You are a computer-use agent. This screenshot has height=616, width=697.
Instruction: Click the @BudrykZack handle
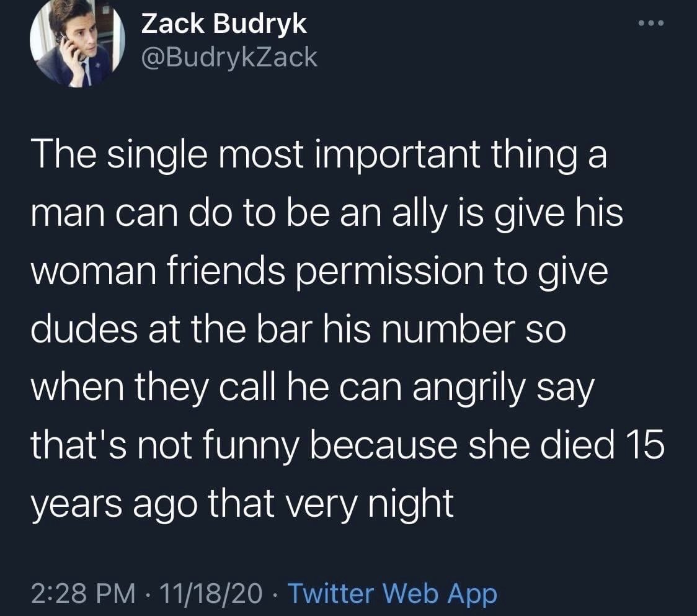pyautogui.click(x=230, y=58)
